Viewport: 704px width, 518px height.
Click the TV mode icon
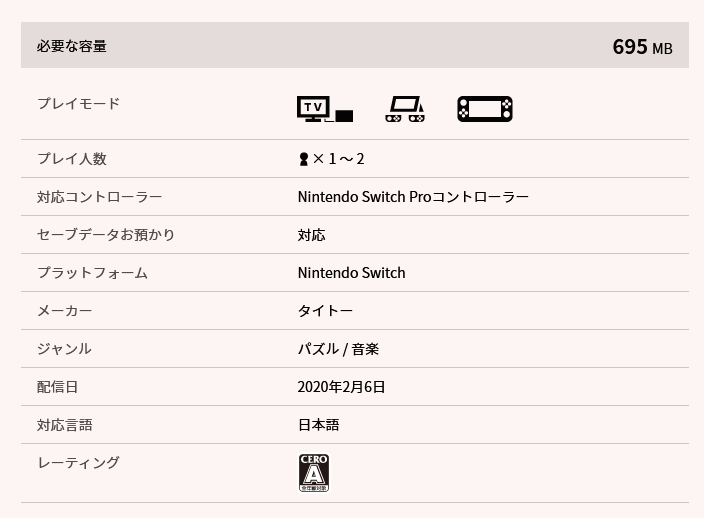[325, 109]
